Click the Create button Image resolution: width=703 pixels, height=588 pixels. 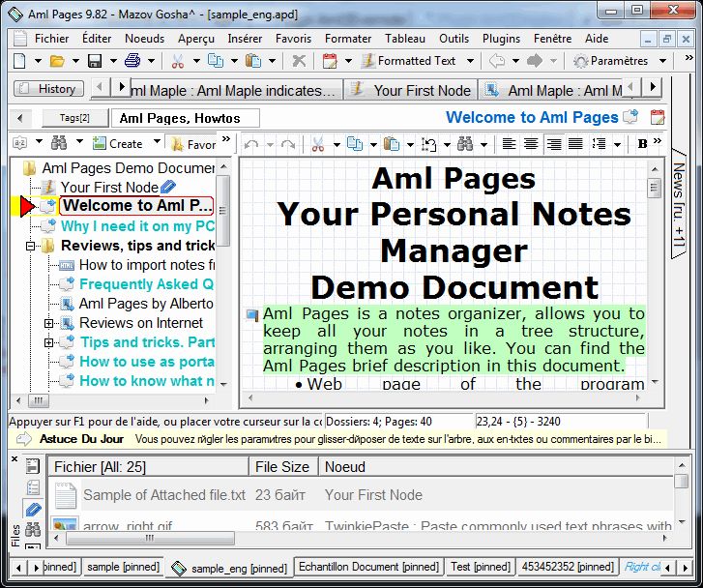(x=118, y=143)
